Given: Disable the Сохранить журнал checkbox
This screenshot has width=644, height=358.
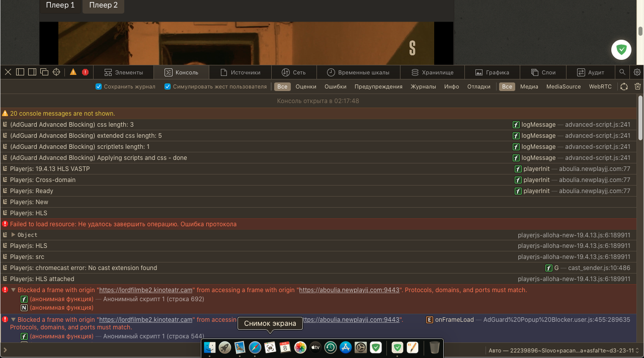Looking at the screenshot, I should (98, 86).
